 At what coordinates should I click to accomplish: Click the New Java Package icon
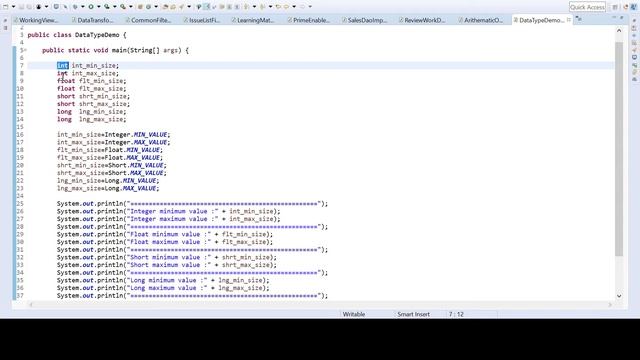point(140,7)
